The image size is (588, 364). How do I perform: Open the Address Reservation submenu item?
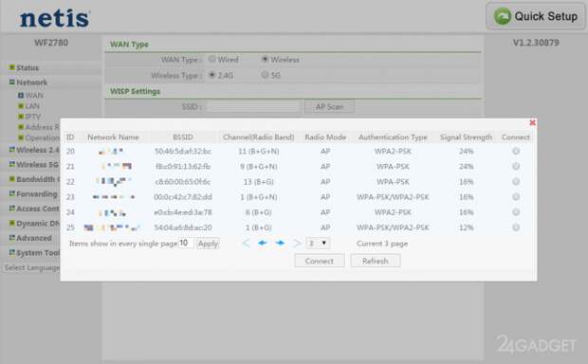coord(39,127)
